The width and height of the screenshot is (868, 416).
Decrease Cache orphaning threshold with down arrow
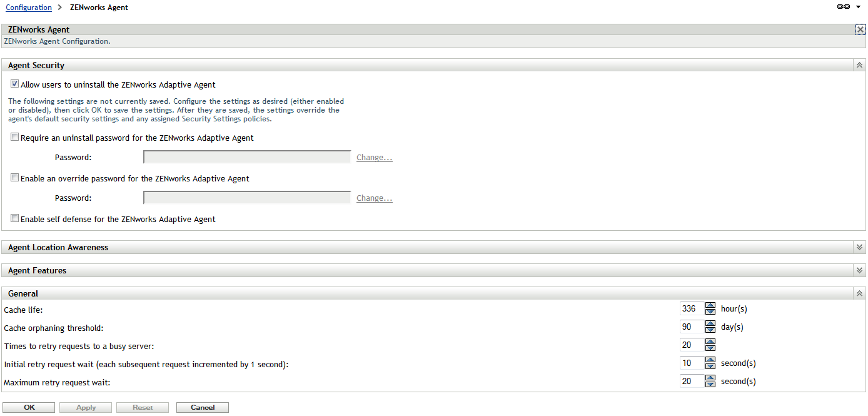point(710,330)
